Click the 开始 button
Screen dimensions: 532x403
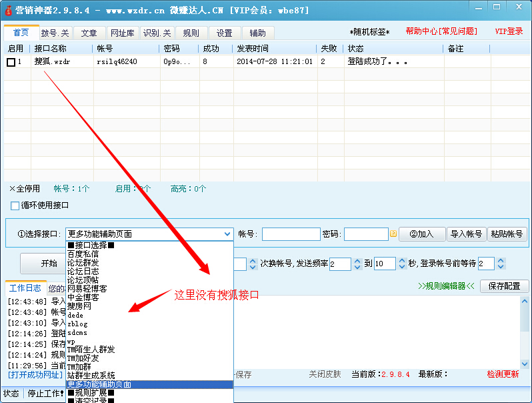[49, 263]
